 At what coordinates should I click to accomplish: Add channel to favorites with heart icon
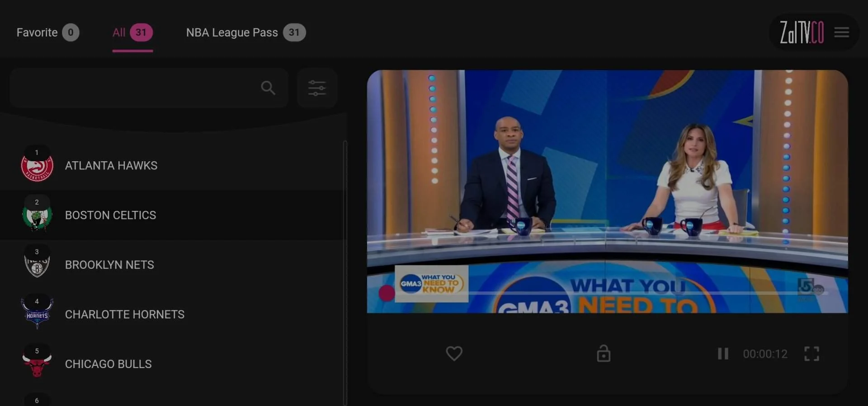tap(454, 354)
